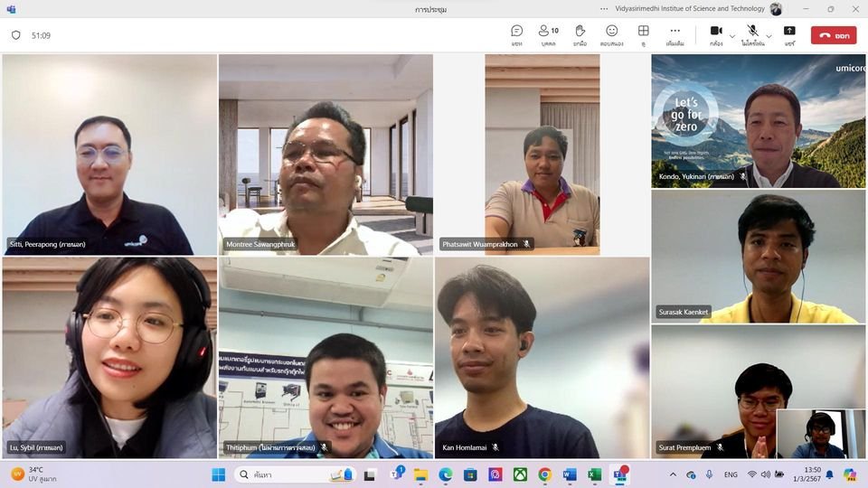Screen dimensions: 868x488
Task: Raise hand in the meeting
Action: click(x=580, y=34)
